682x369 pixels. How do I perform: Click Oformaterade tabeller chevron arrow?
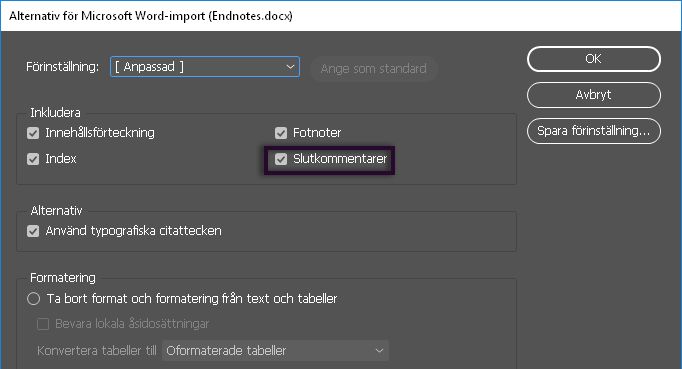379,351
